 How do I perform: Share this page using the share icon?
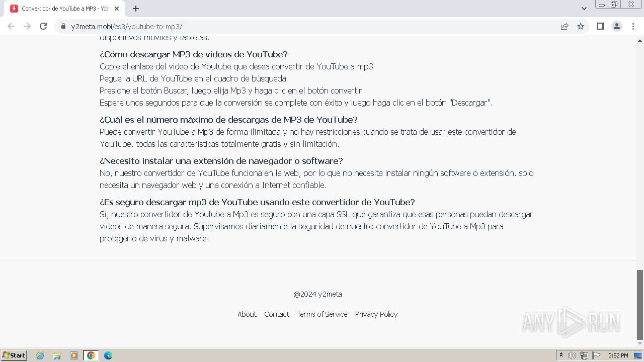coord(565,26)
